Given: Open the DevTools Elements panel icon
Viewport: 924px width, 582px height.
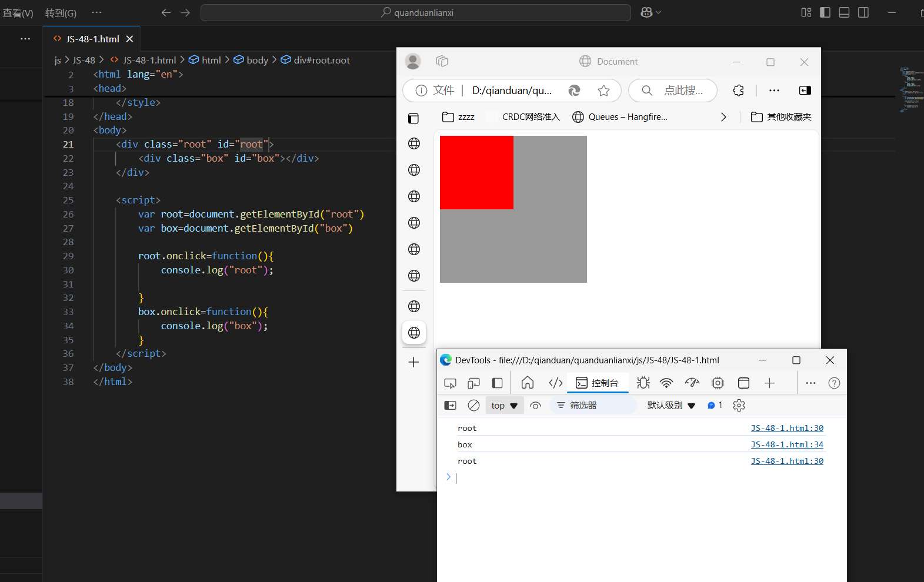Looking at the screenshot, I should point(555,383).
